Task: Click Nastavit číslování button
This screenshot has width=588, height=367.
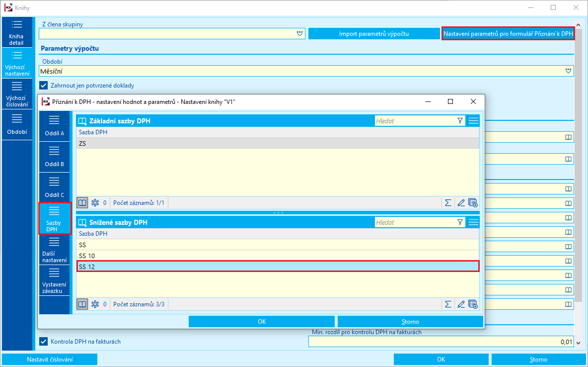Action: pyautogui.click(x=50, y=360)
